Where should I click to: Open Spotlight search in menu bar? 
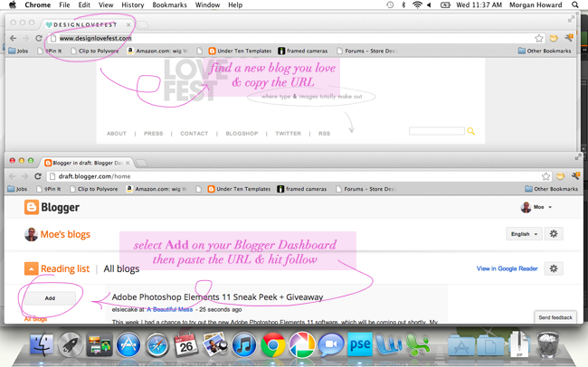[574, 5]
